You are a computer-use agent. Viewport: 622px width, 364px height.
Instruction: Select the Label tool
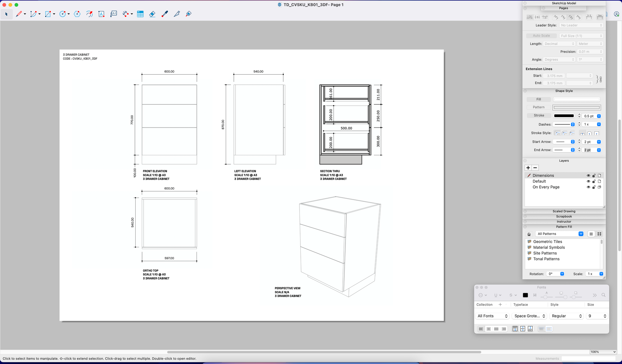[114, 14]
